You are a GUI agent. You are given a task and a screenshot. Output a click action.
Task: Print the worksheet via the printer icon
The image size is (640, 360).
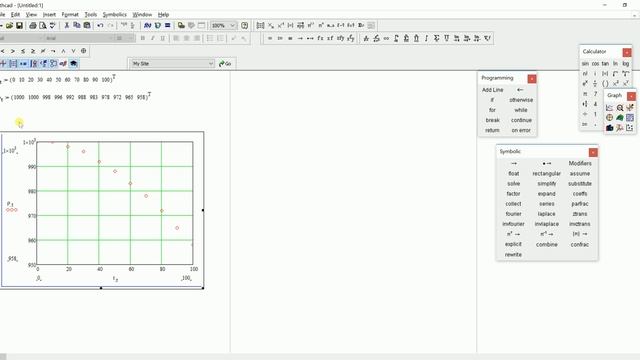pos(33,25)
